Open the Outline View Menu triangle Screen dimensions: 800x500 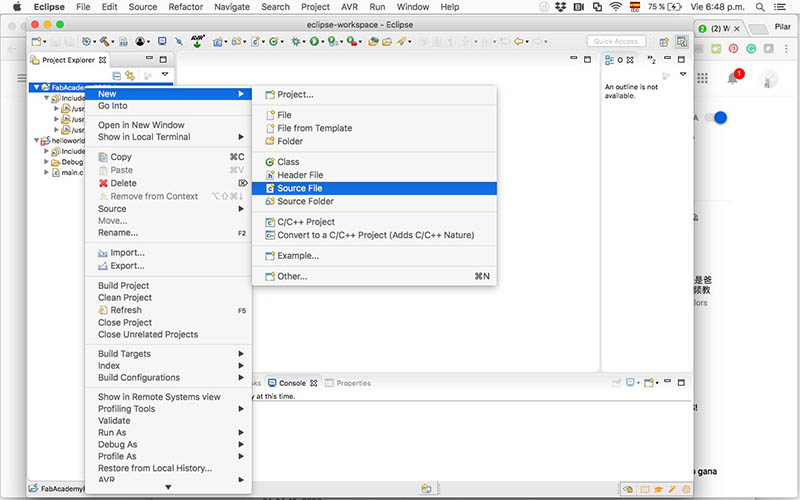coord(683,74)
